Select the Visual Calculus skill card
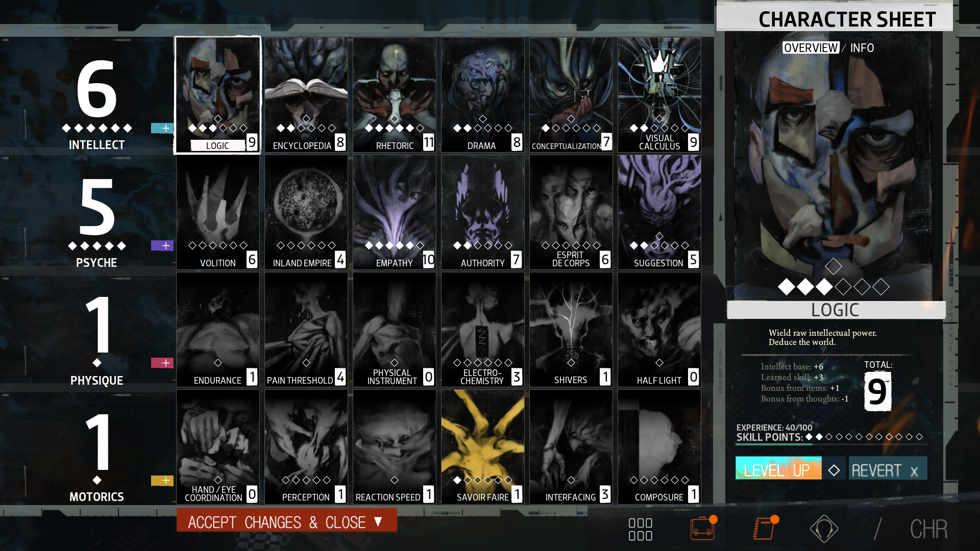The width and height of the screenshot is (980, 551). pyautogui.click(x=659, y=94)
